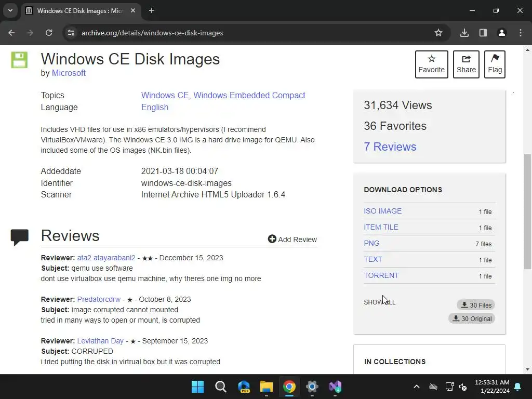Select the '31,634 Views' text
The height and width of the screenshot is (399, 532).
click(398, 105)
